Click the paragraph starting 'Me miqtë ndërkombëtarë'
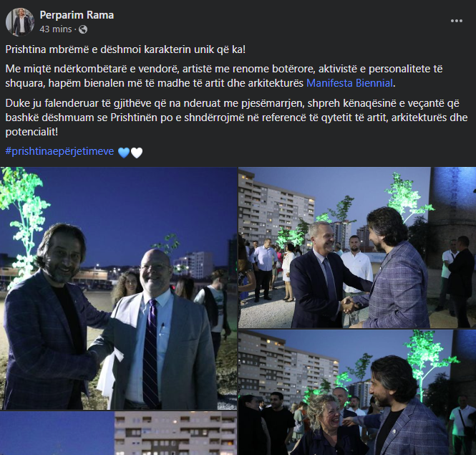Image resolution: width=476 pixels, height=455 pixels. pyautogui.click(x=224, y=76)
